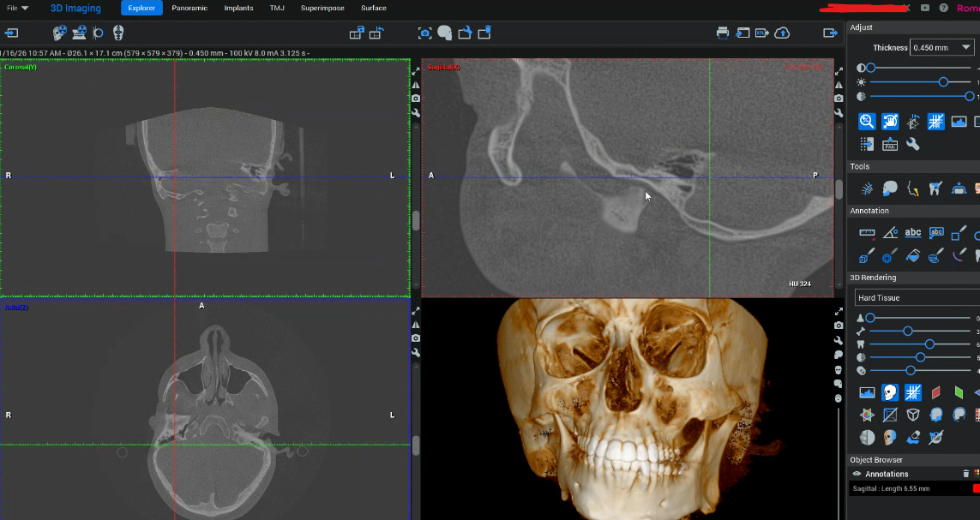Open the File menu dropdown
This screenshot has width=980, height=520.
coord(17,8)
